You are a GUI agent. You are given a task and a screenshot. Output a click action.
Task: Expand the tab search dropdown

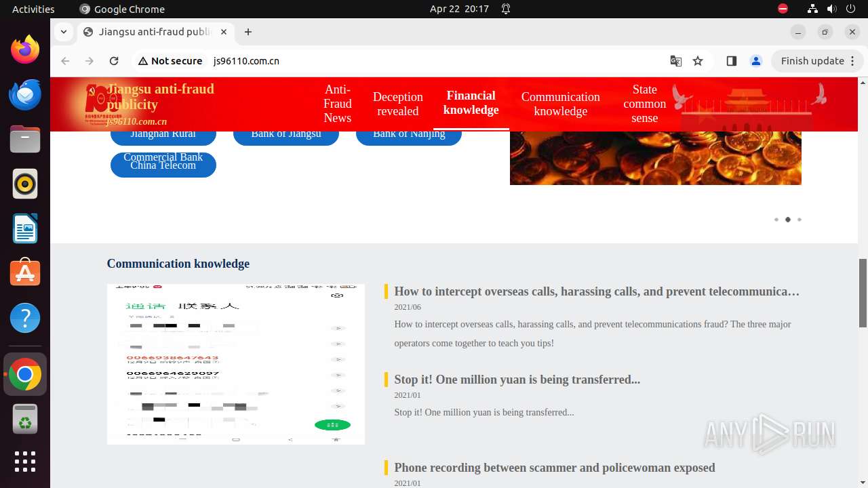pyautogui.click(x=63, y=32)
